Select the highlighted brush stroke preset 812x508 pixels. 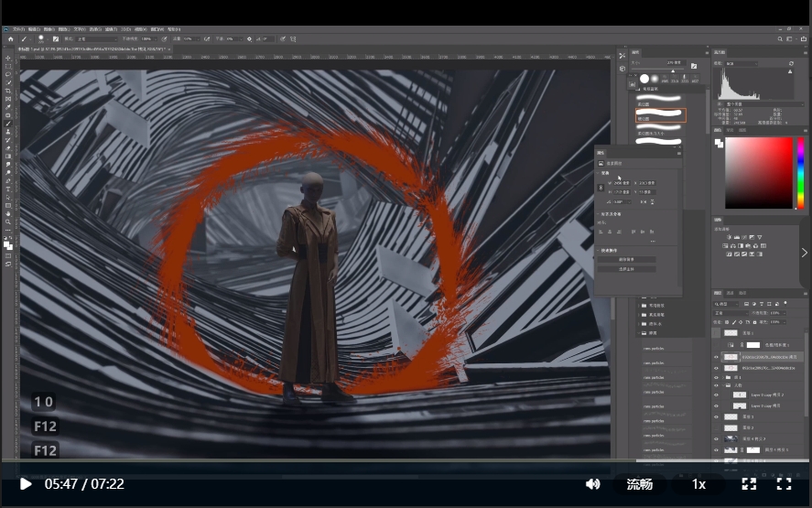660,115
